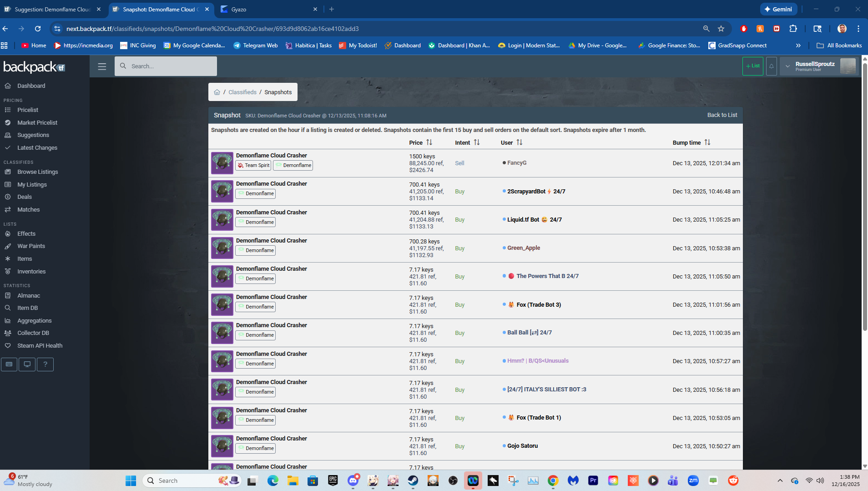Click the monitor display icon button

pyautogui.click(x=27, y=364)
